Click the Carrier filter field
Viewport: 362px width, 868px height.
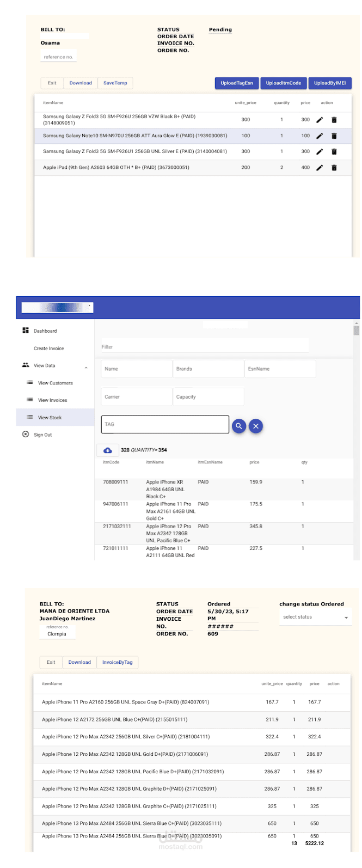[137, 397]
